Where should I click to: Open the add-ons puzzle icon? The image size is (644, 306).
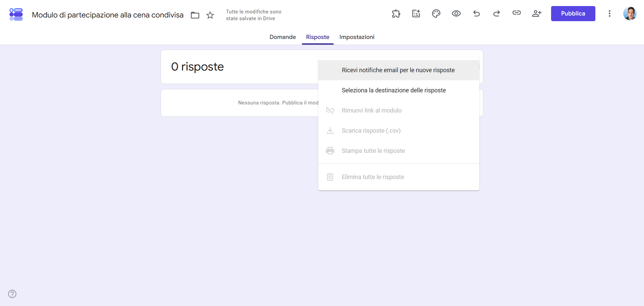pyautogui.click(x=396, y=13)
